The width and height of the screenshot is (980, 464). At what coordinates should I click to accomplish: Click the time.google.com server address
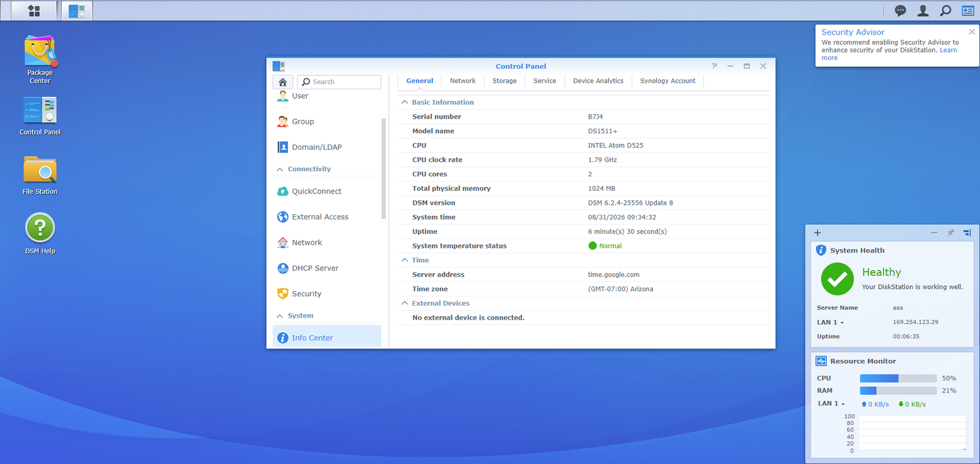614,274
